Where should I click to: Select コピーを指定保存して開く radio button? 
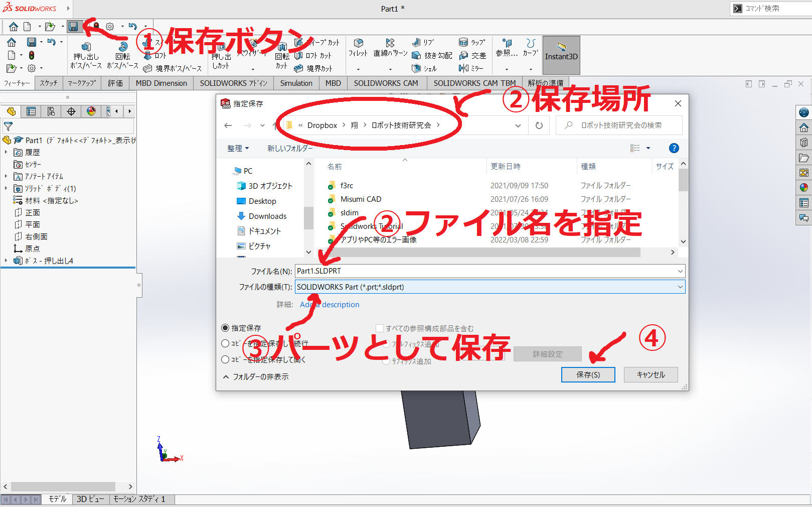point(225,359)
